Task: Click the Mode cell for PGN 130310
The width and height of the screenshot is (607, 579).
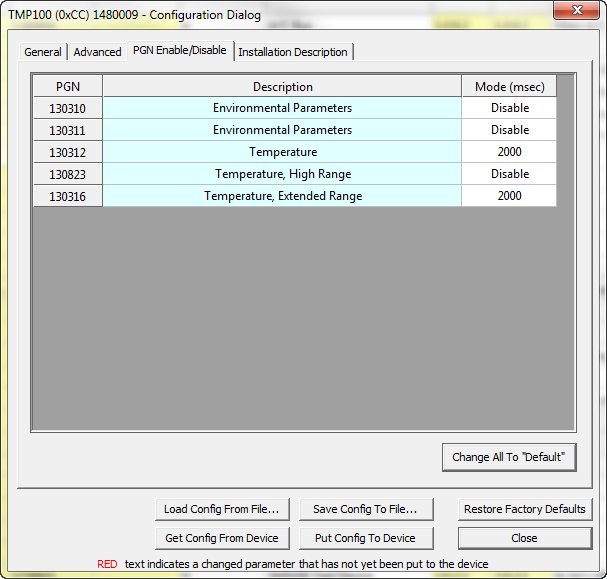Action: tap(509, 108)
